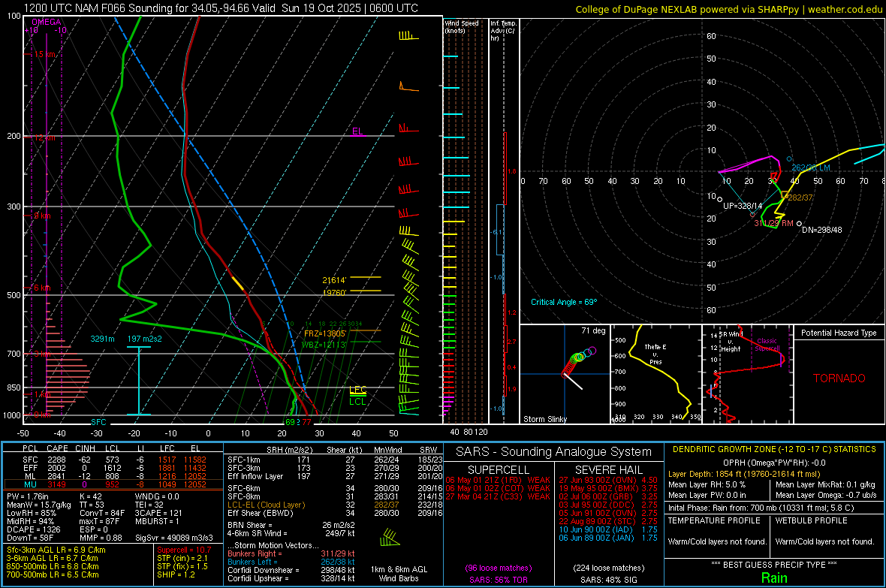Image resolution: width=886 pixels, height=588 pixels.
Task: Click the 1km & 6km AGL wind barbs icon
Action: tap(390, 538)
